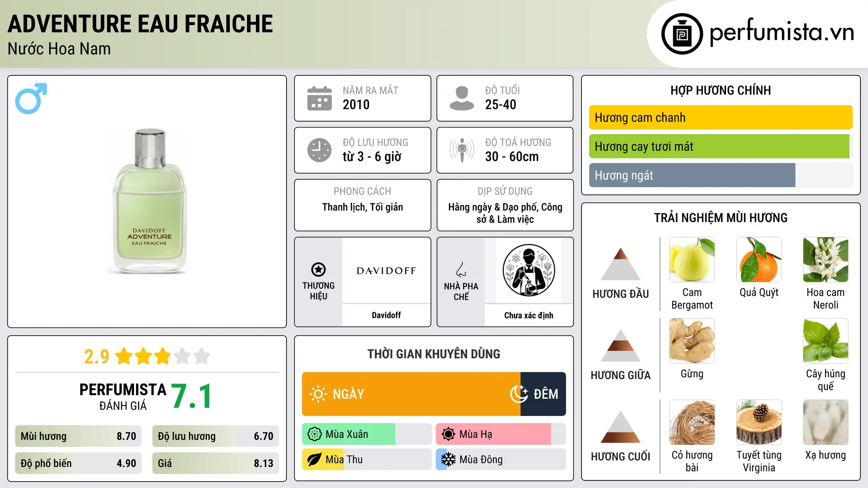
Task: Click the Dịp sử dụng occasion text
Action: [505, 213]
